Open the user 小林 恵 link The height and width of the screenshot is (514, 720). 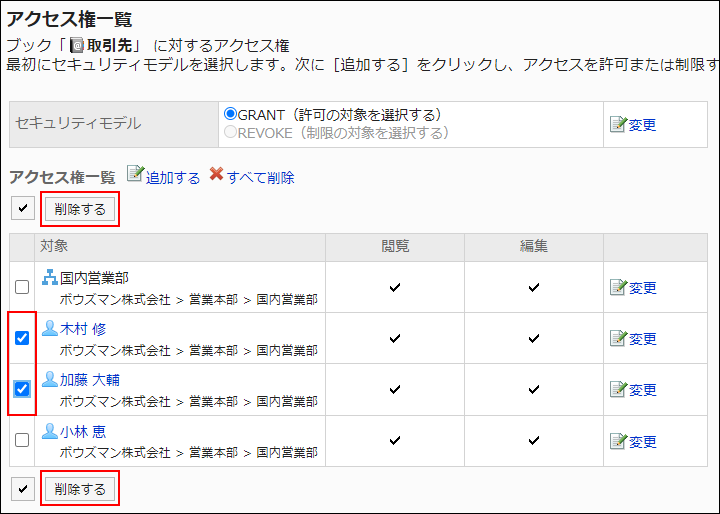(x=83, y=432)
